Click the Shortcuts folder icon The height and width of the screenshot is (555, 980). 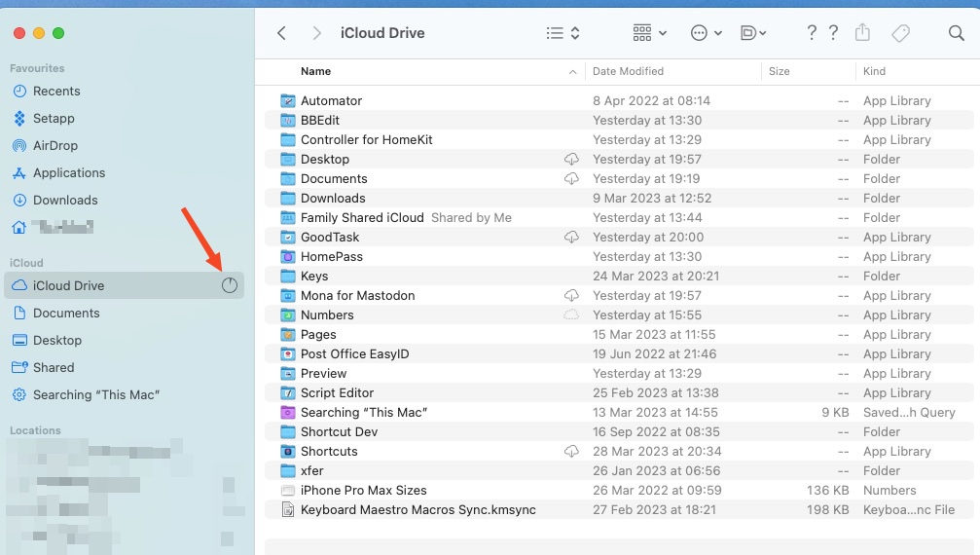pyautogui.click(x=287, y=451)
